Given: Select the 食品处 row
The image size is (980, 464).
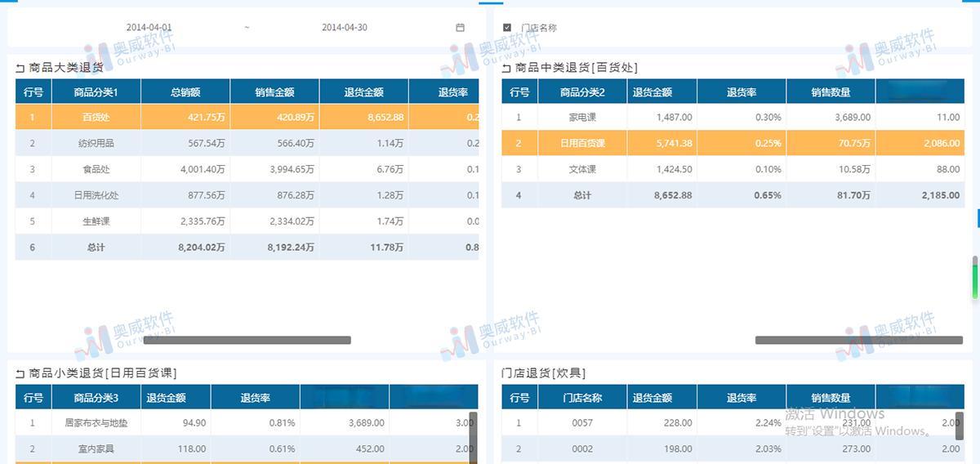Looking at the screenshot, I should point(96,169).
